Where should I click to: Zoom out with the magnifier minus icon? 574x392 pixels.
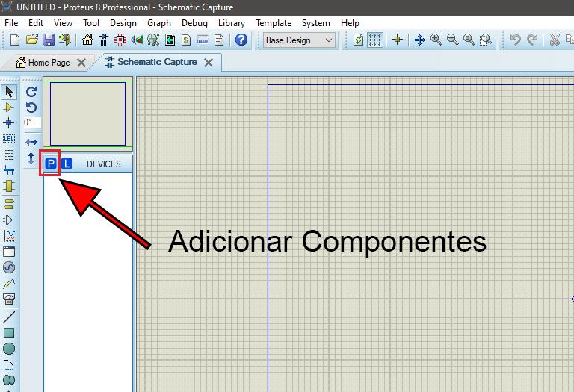[x=452, y=40]
